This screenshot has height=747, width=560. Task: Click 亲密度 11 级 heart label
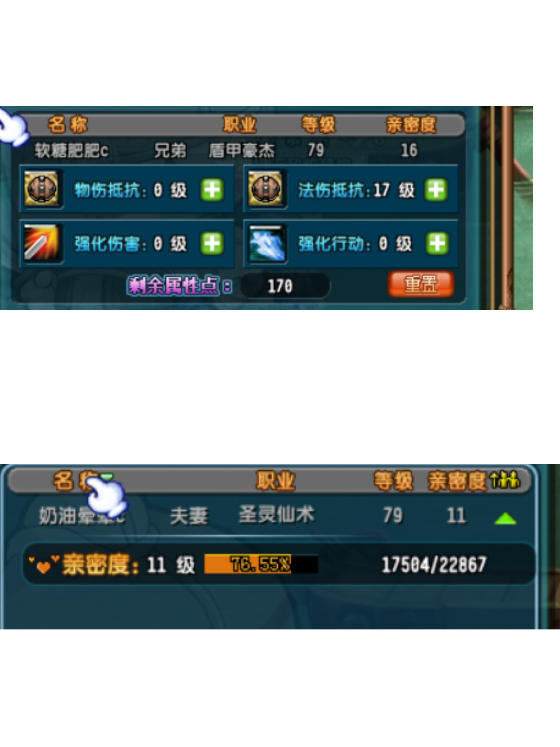[x=111, y=564]
